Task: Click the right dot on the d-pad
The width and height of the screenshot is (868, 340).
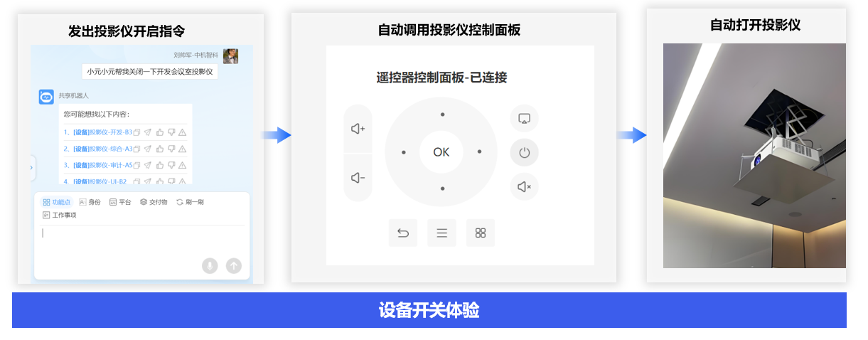Action: (x=480, y=152)
